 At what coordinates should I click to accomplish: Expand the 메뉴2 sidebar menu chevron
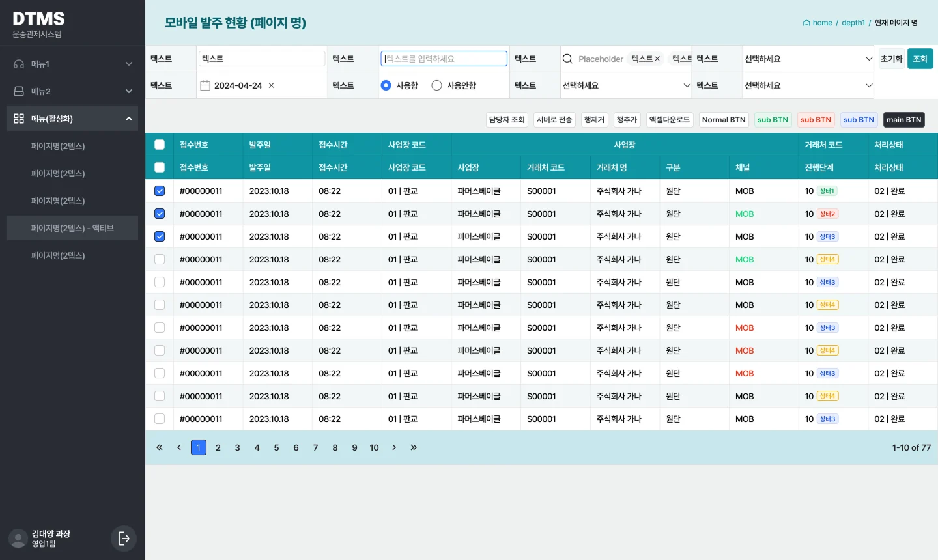(129, 91)
